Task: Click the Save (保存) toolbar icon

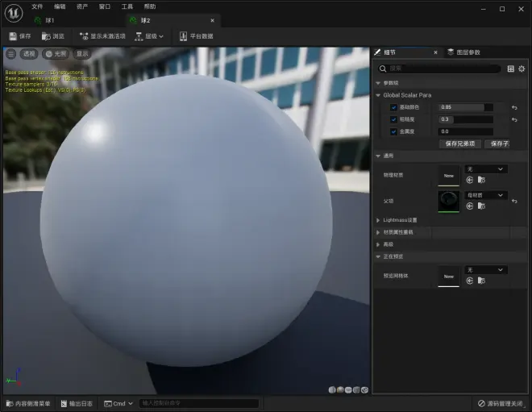Action: [x=19, y=36]
